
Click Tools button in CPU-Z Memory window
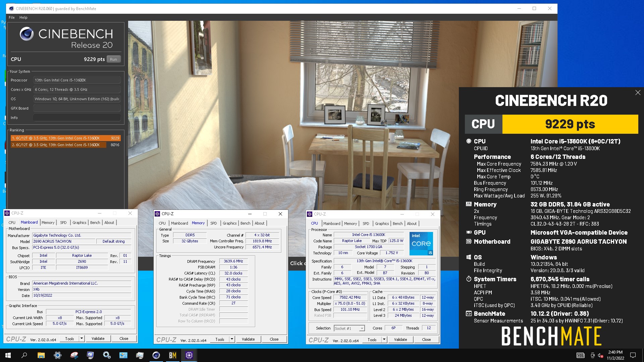(x=220, y=339)
